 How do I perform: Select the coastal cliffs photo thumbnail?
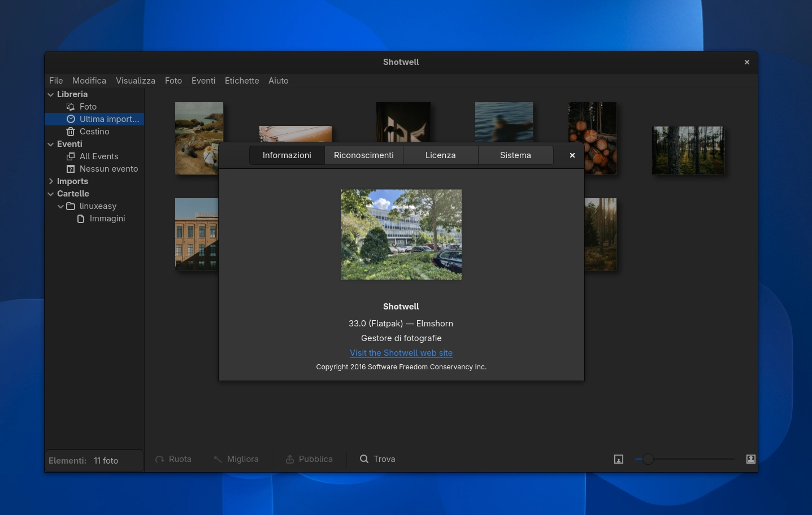(x=199, y=138)
